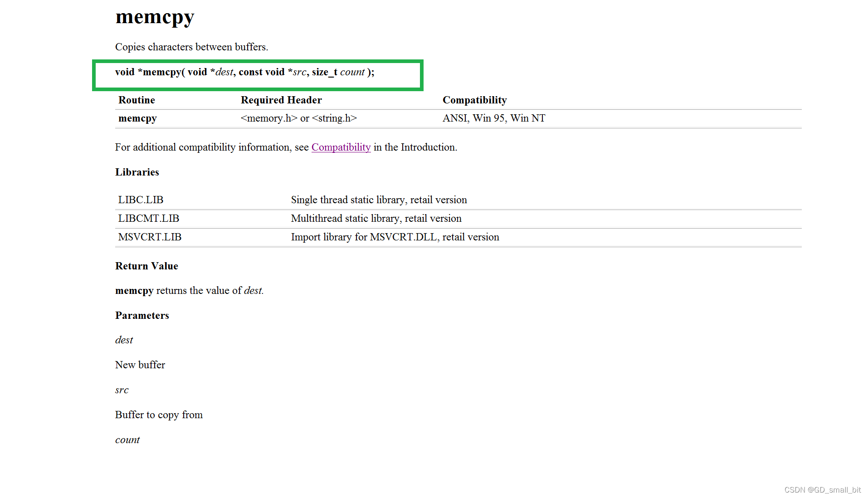Click the Required Header column label

[x=281, y=100]
